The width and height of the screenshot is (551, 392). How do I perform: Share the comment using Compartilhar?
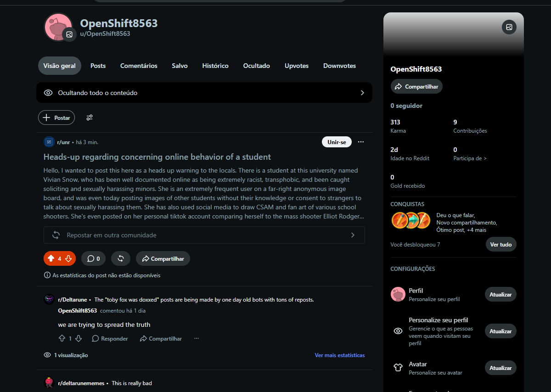click(161, 338)
